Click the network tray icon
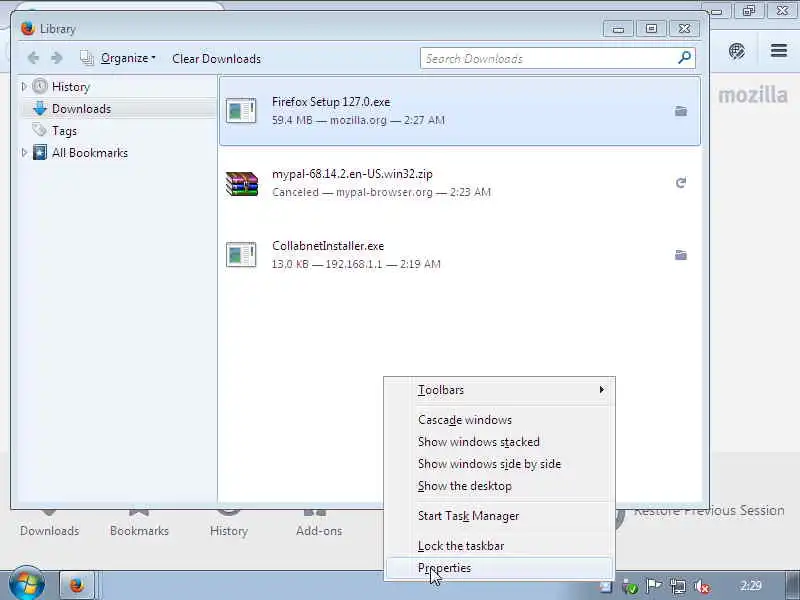800x600 pixels. [x=678, y=586]
